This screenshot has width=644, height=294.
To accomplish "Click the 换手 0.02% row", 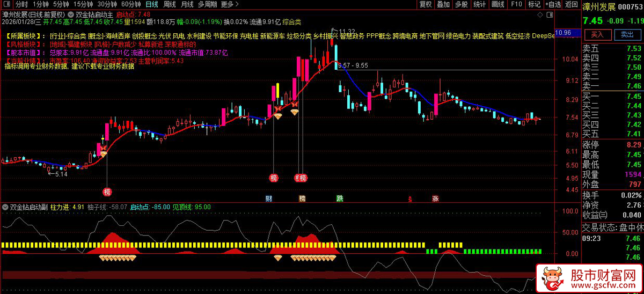I will (612, 195).
